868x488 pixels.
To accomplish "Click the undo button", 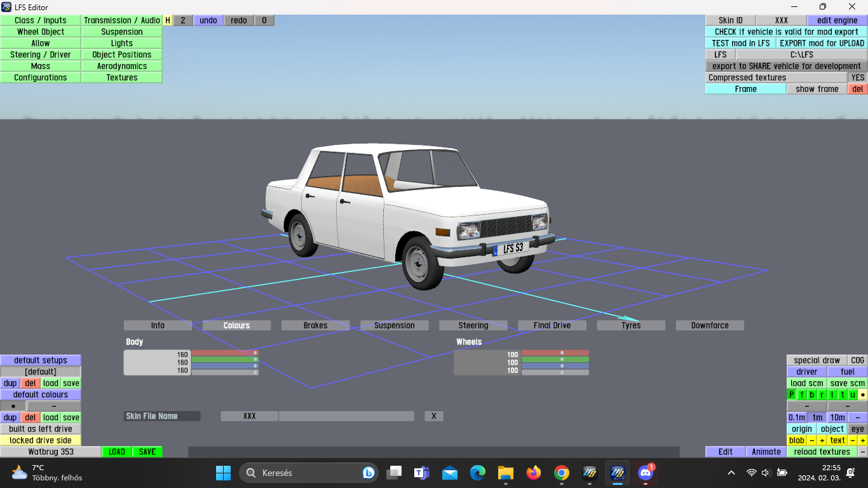I will [x=208, y=20].
